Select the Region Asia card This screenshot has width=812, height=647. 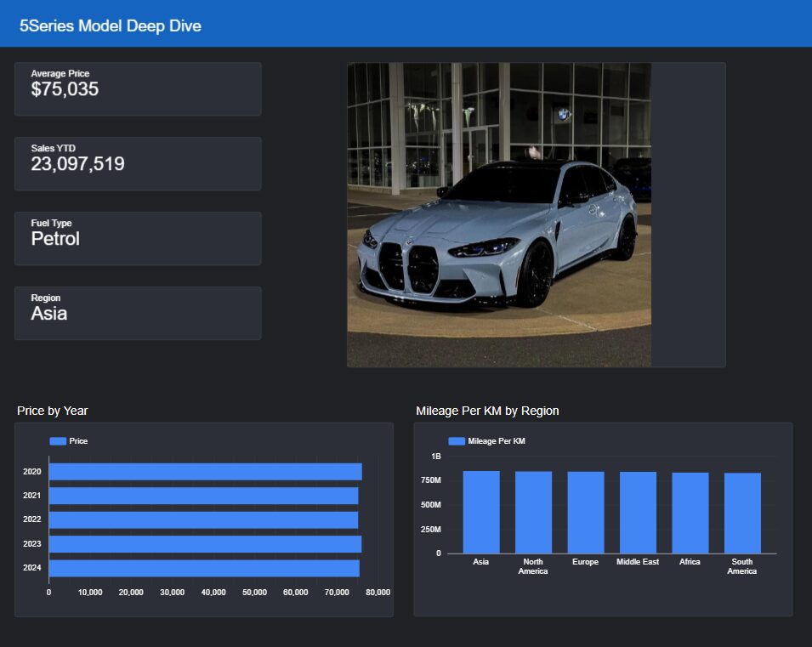click(x=138, y=313)
